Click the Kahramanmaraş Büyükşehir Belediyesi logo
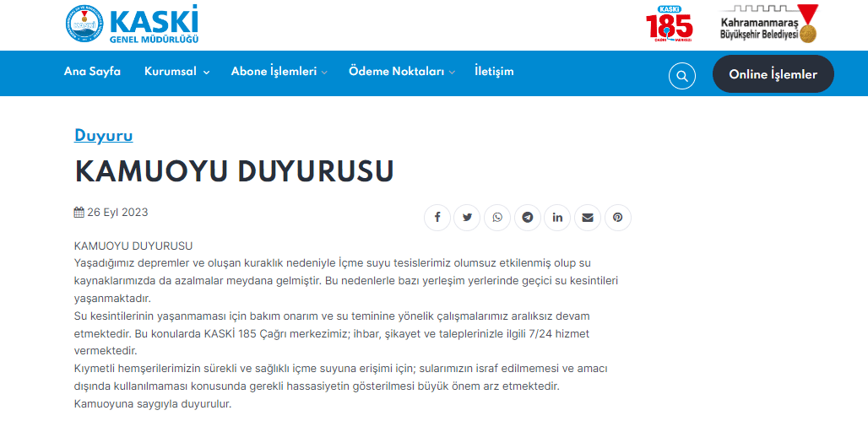 pos(768,24)
